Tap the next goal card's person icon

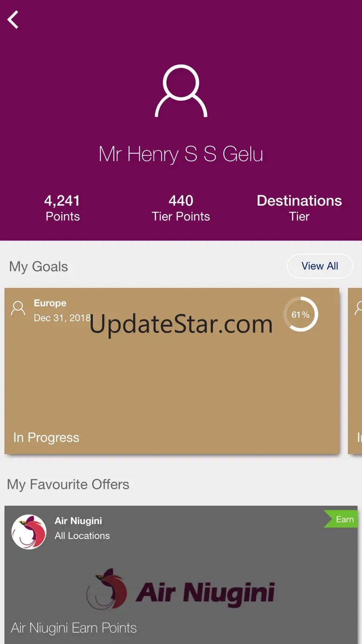pos(359,308)
